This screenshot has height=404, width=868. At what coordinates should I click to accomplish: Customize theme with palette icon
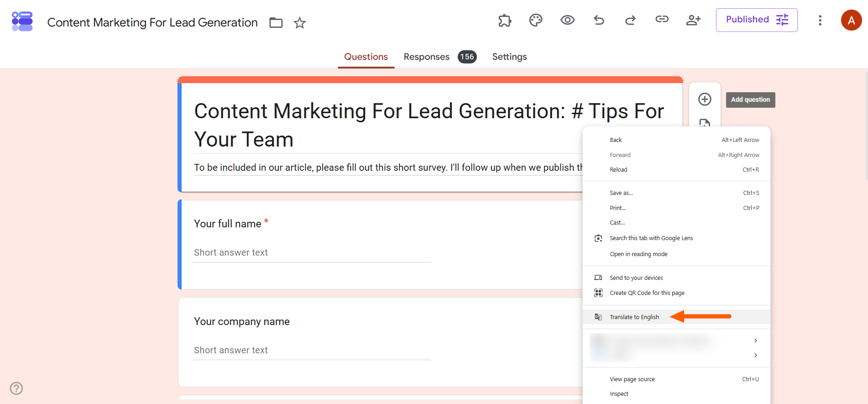click(536, 20)
